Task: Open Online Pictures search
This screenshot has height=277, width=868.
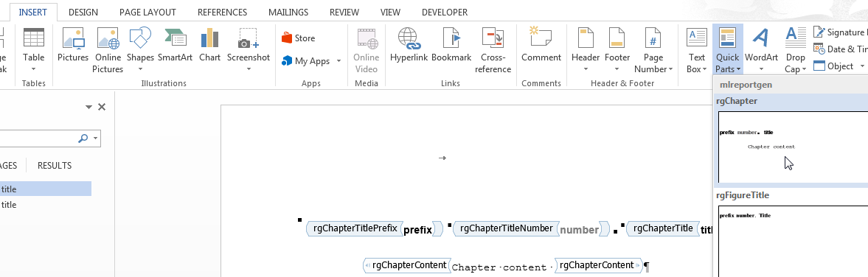Action: (108, 50)
